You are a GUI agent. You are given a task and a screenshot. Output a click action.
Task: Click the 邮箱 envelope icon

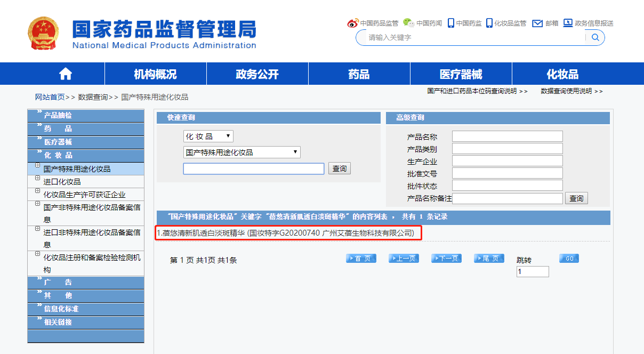[537, 23]
